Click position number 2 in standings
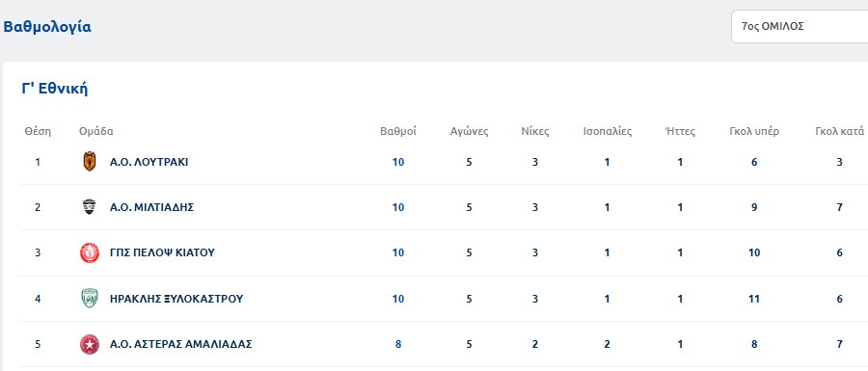868x371 pixels. 38,207
